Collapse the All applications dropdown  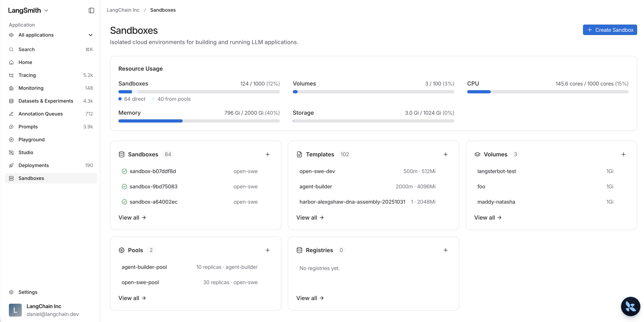(90, 35)
